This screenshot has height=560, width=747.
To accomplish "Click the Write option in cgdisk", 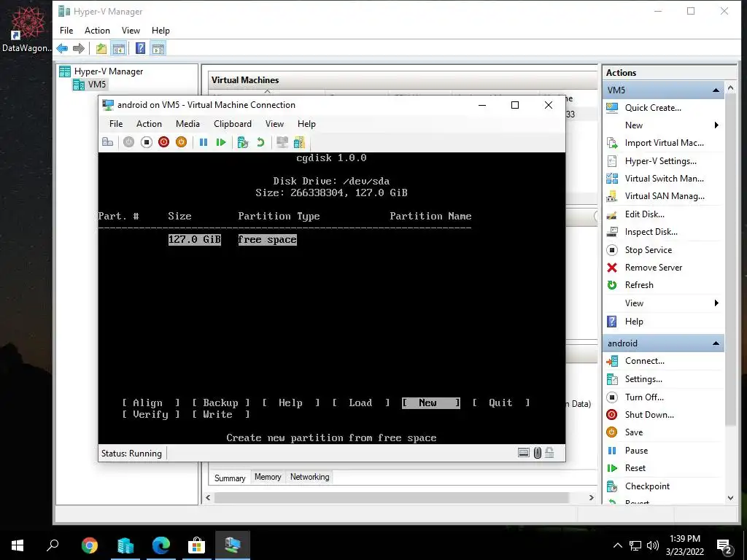I will tap(221, 414).
